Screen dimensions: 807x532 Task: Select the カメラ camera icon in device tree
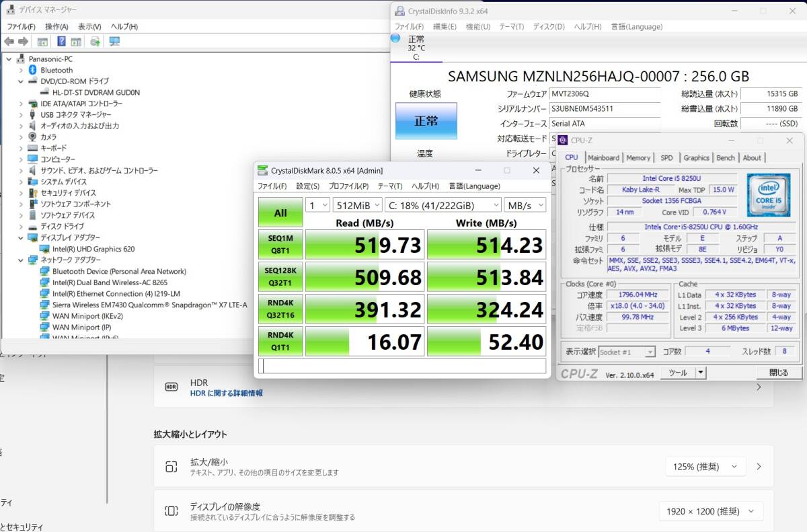[x=32, y=137]
